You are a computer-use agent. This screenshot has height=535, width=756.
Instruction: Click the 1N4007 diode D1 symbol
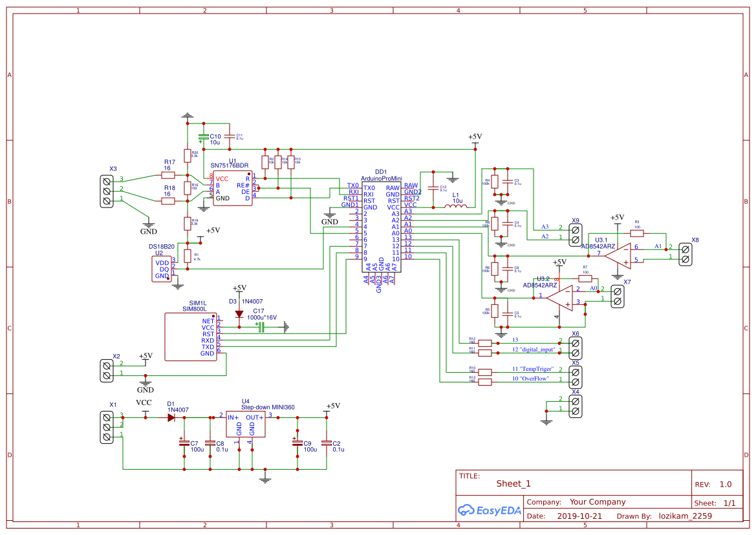click(x=171, y=417)
